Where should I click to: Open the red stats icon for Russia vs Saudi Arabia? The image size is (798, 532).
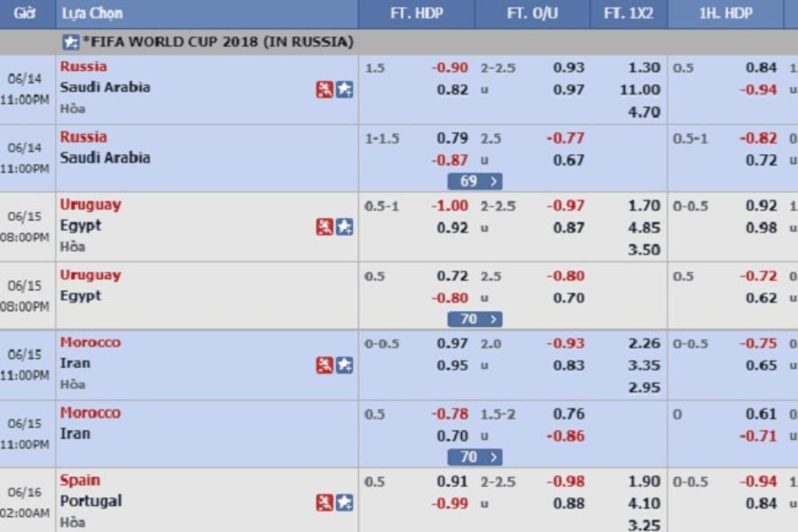[x=325, y=90]
